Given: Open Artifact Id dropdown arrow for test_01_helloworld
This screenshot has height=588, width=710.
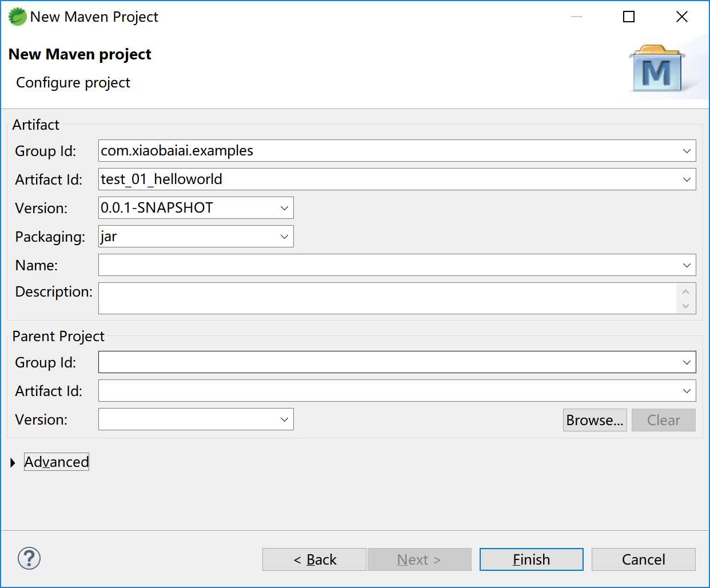Looking at the screenshot, I should tap(687, 179).
